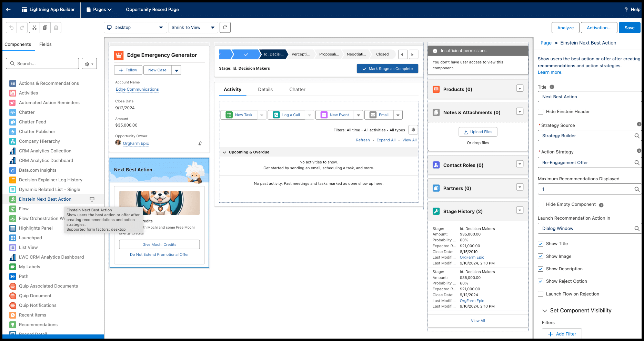Click the Products icon
644x341 pixels.
436,89
